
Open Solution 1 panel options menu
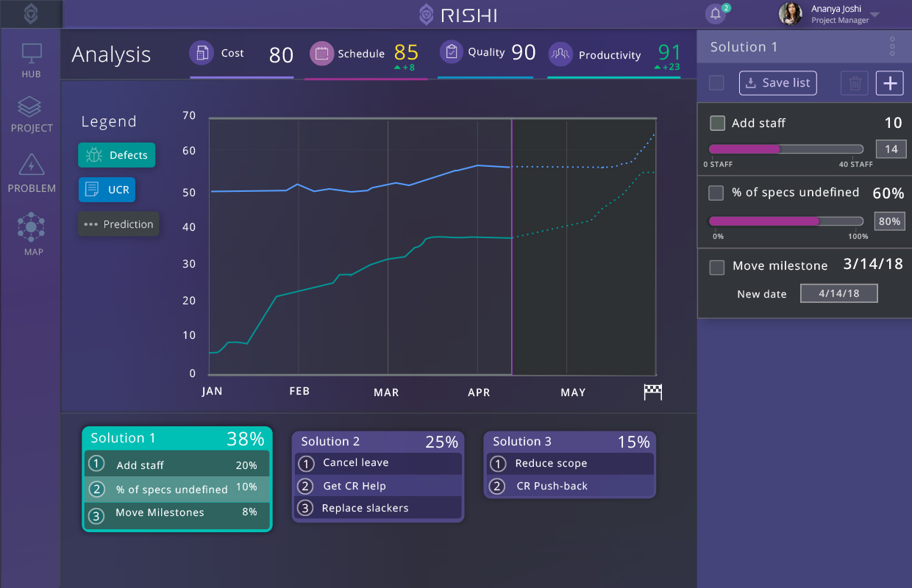(x=892, y=46)
